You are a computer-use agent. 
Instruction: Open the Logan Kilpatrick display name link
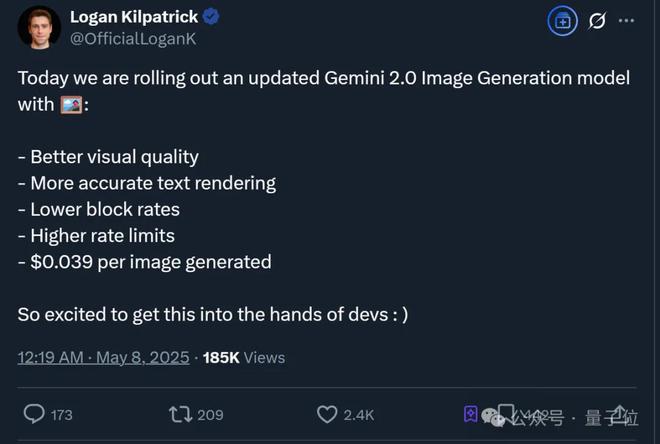tap(134, 17)
